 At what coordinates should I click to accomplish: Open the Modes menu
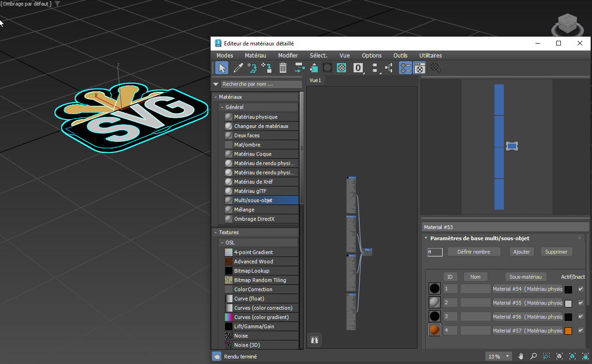(x=225, y=55)
